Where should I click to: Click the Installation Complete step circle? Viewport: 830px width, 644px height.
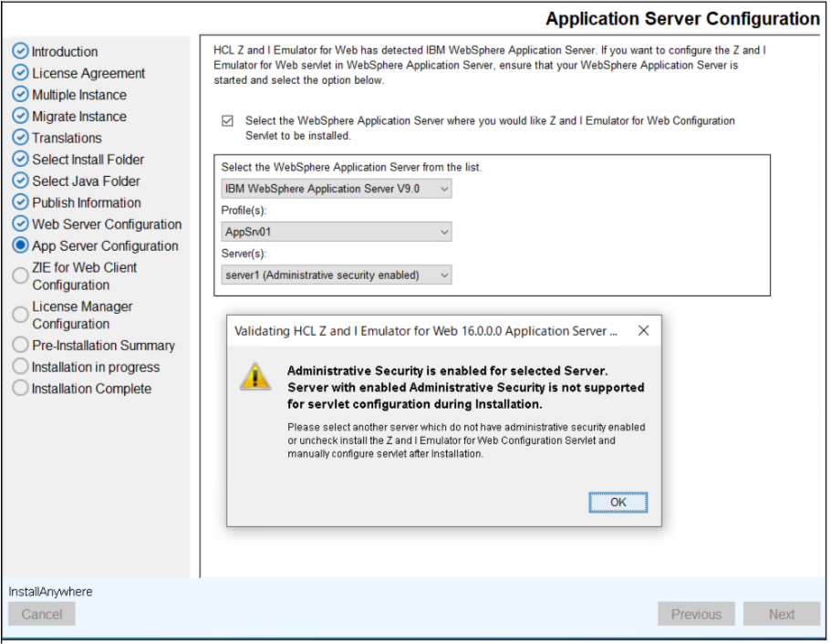point(20,389)
